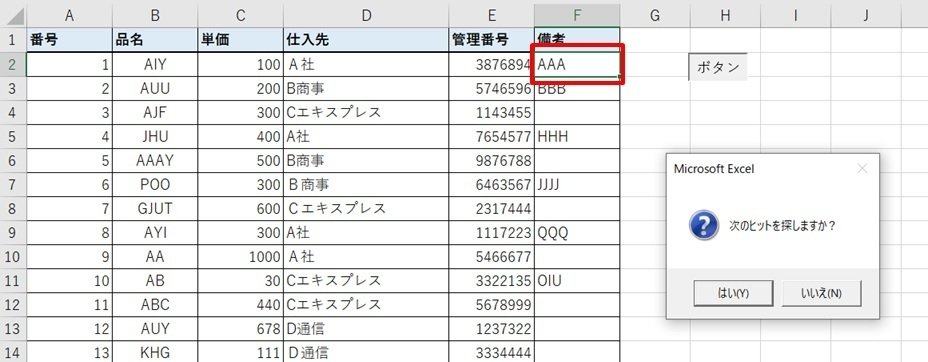Select column B header
Image resolution: width=928 pixels, height=362 pixels.
(155, 15)
